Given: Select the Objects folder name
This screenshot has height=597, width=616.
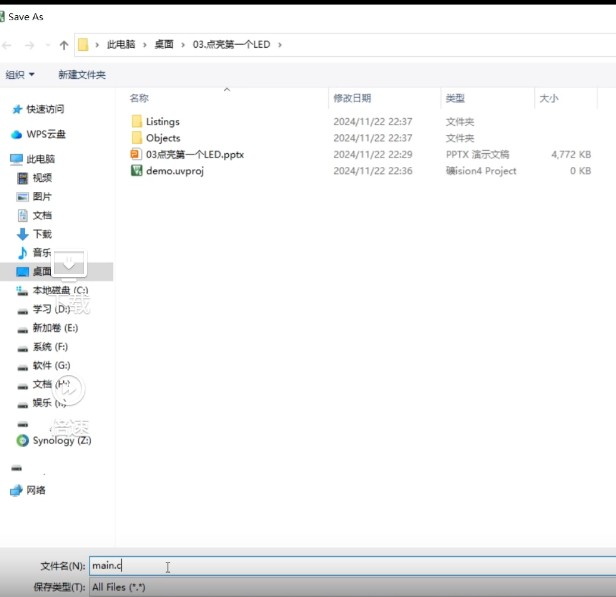Looking at the screenshot, I should point(163,138).
